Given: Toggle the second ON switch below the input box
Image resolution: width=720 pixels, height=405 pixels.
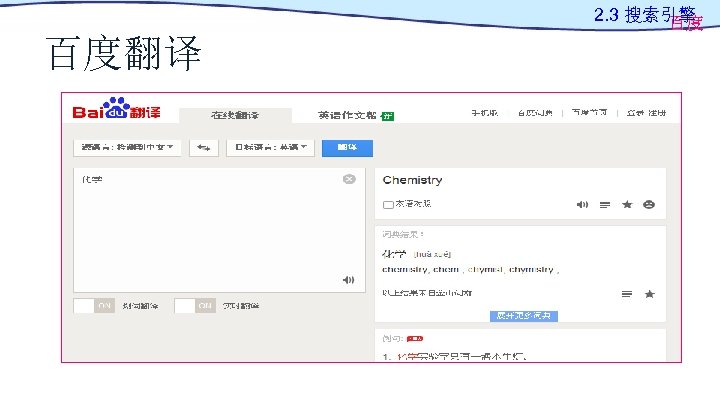Looking at the screenshot, I should tap(195, 306).
